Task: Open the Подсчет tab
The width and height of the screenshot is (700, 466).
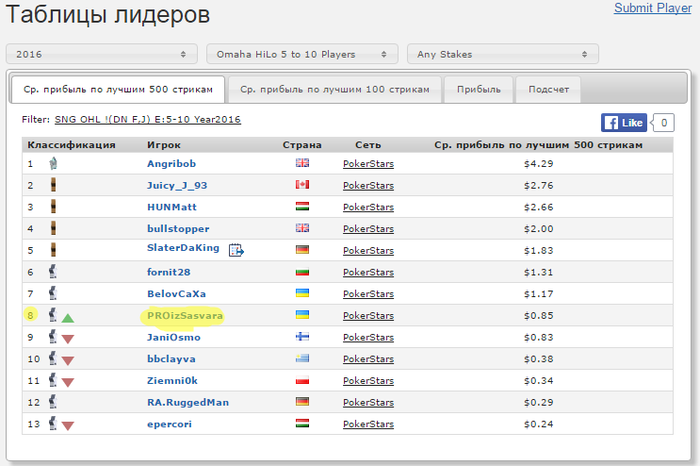Action: pyautogui.click(x=549, y=90)
